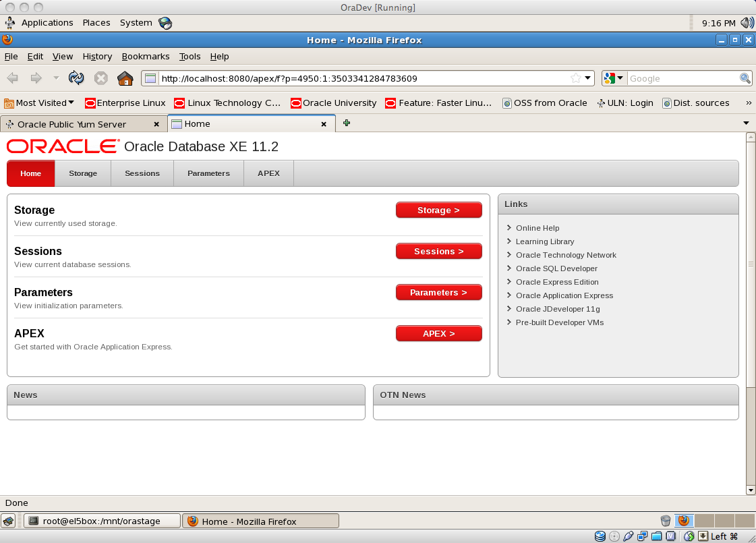Open the Online Help link
This screenshot has width=756, height=543.
537,227
